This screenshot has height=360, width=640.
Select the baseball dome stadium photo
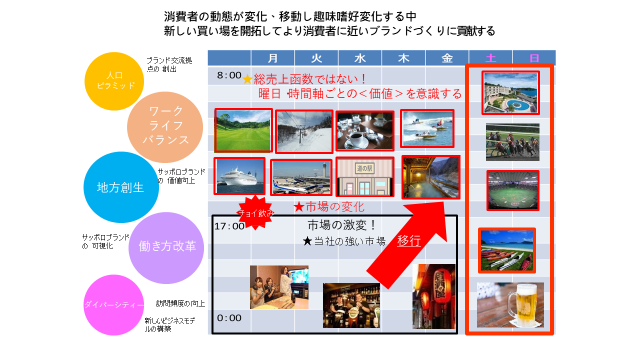click(x=513, y=191)
